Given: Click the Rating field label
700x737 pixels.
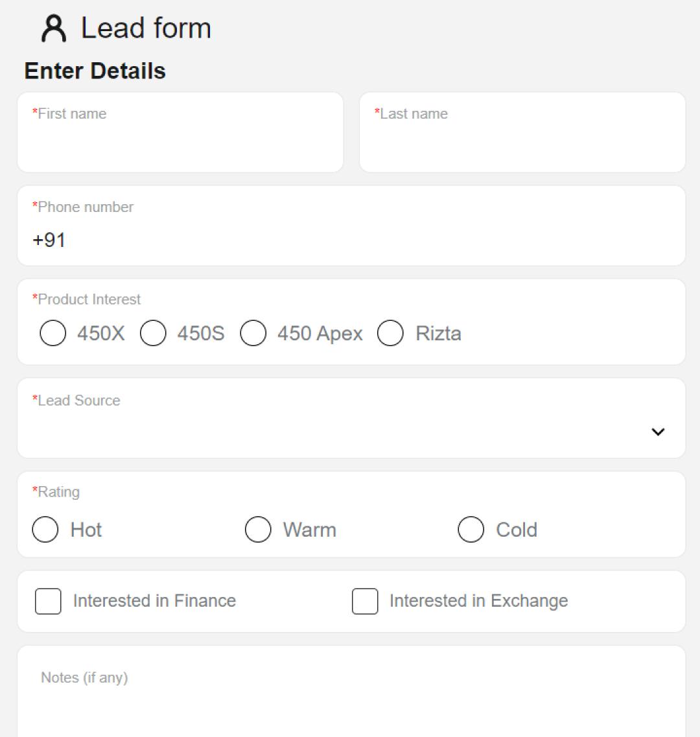Looking at the screenshot, I should 56,492.
